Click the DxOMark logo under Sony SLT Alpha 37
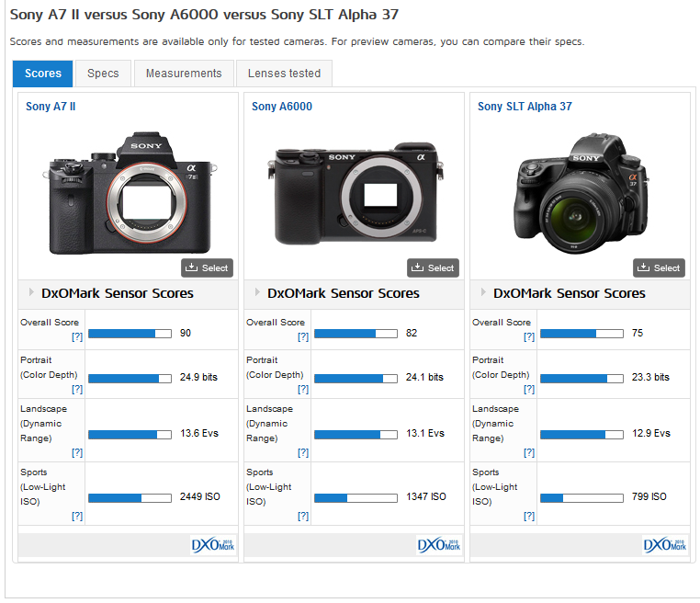The height and width of the screenshot is (603, 700). coord(664,544)
